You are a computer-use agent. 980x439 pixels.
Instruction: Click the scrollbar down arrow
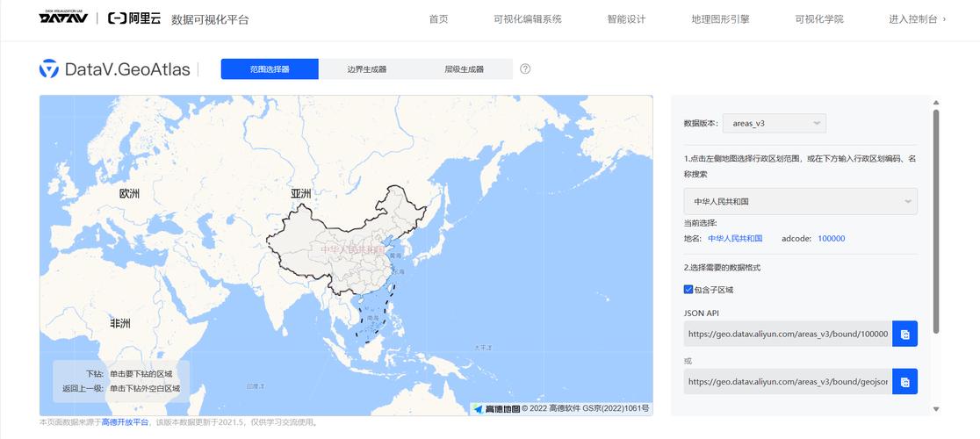click(935, 409)
